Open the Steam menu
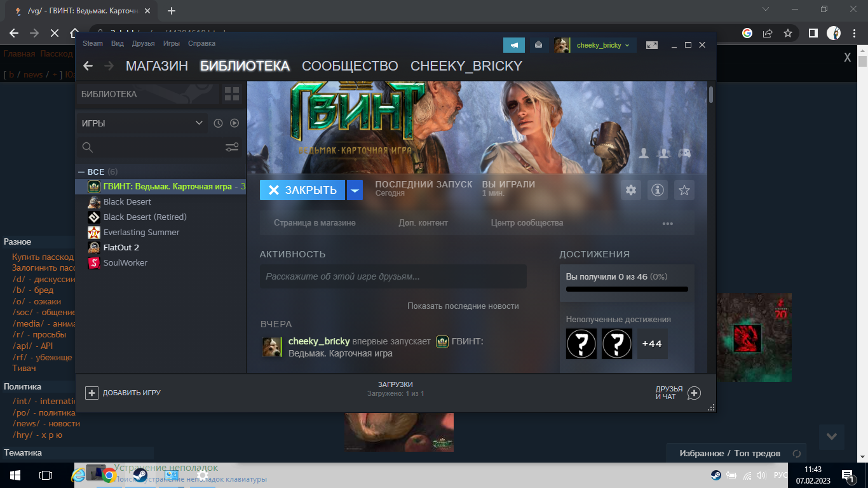Viewport: 868px width, 488px height. (x=93, y=43)
